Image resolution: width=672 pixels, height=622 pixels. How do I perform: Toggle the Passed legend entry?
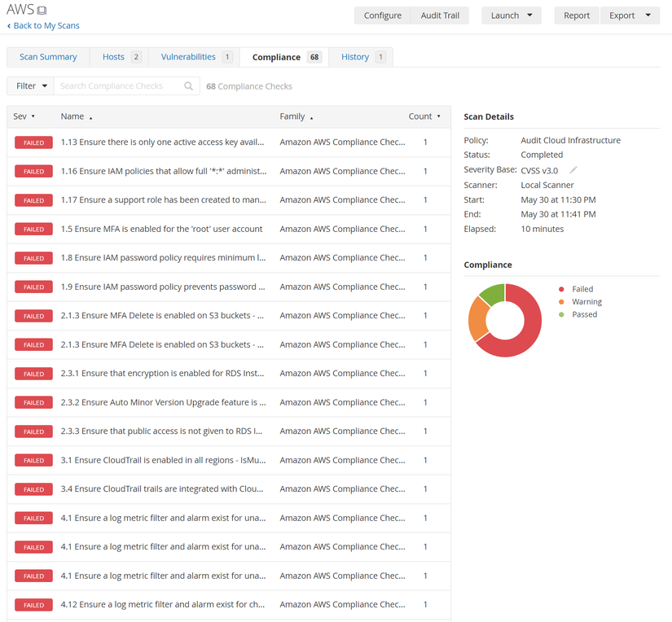(578, 314)
